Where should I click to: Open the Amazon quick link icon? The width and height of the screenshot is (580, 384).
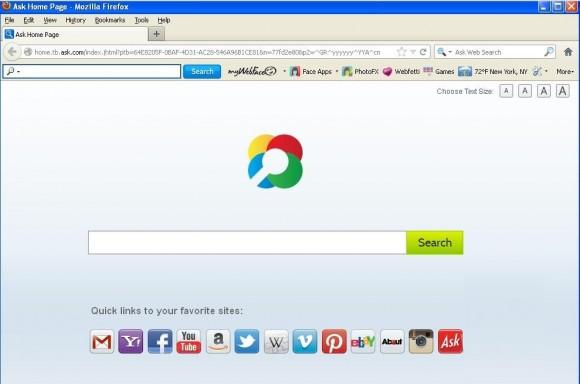[x=218, y=341]
